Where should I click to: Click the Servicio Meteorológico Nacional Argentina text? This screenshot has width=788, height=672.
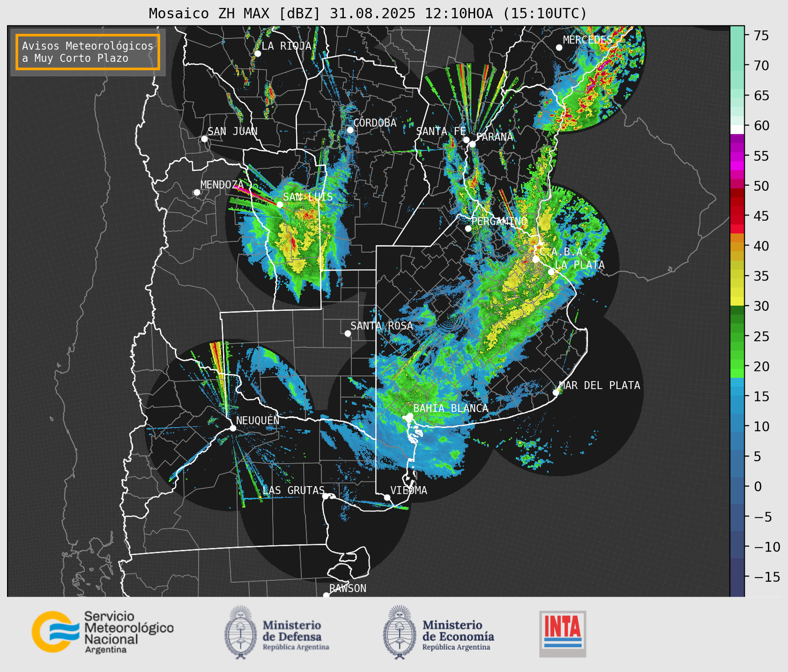(128, 632)
